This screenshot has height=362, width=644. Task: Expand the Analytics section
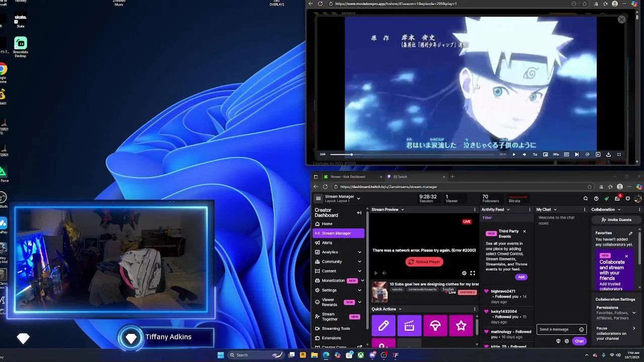[x=338, y=252]
